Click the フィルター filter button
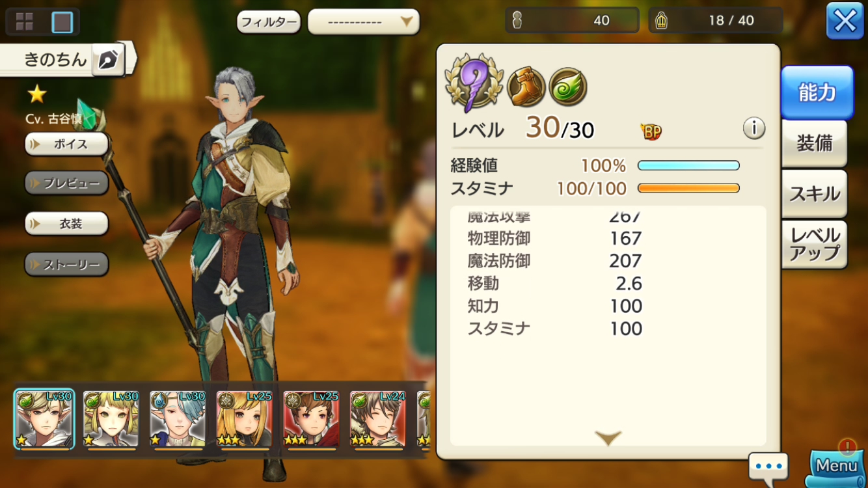This screenshot has width=868, height=488. pyautogui.click(x=269, y=22)
